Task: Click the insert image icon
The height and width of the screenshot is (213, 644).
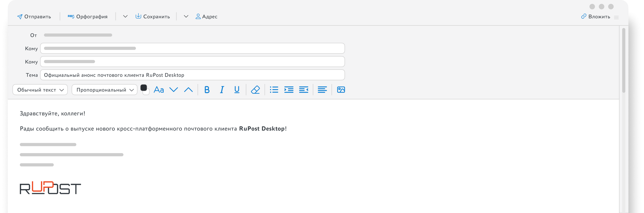Action: tap(341, 90)
